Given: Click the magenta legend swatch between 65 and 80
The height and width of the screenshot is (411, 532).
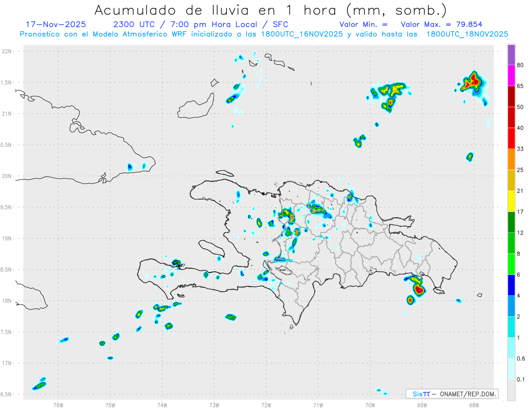Looking at the screenshot, I should [511, 75].
